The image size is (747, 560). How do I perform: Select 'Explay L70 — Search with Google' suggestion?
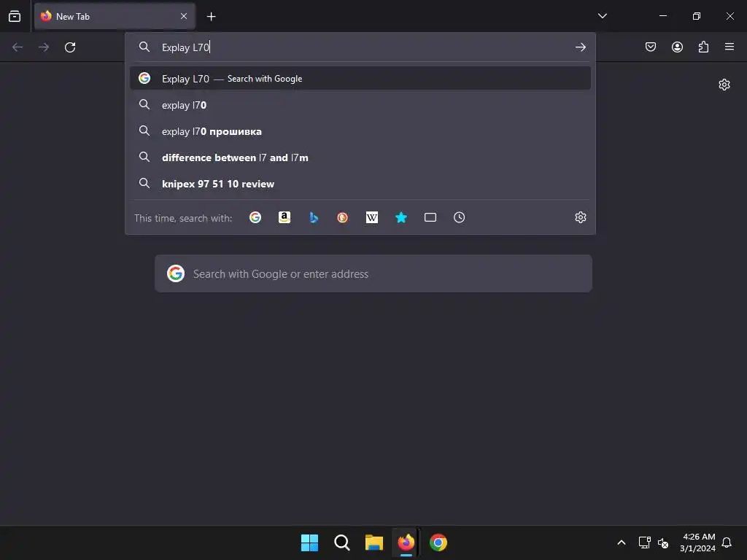click(360, 78)
